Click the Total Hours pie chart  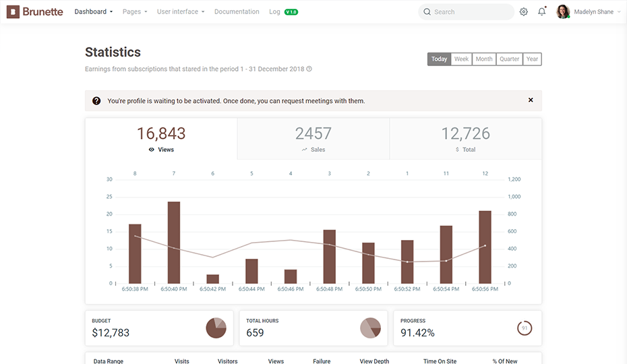pos(370,328)
